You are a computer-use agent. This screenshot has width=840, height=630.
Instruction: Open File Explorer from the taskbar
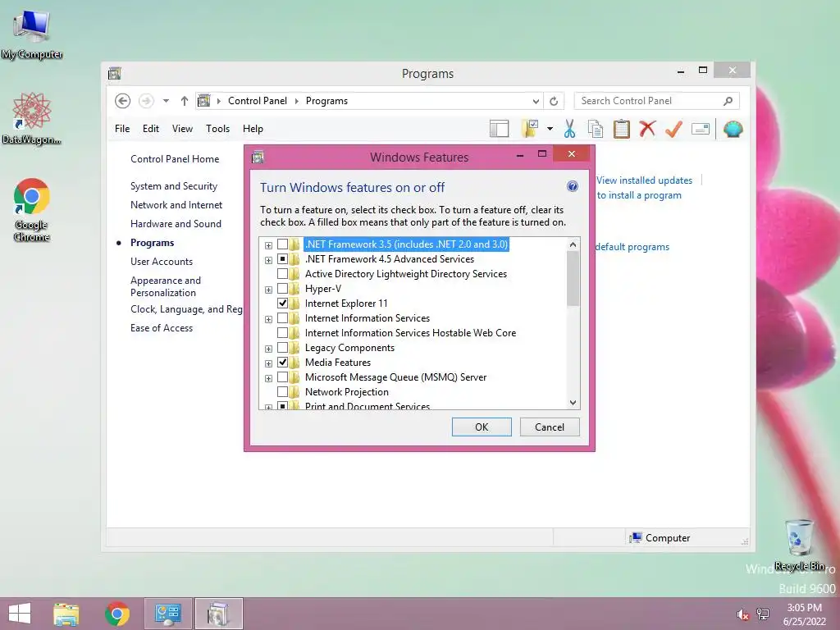[66, 614]
